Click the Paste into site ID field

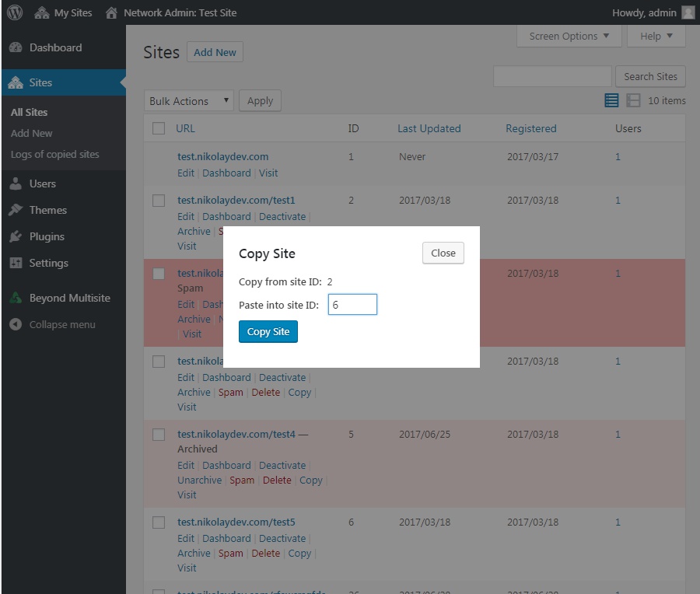coord(352,304)
